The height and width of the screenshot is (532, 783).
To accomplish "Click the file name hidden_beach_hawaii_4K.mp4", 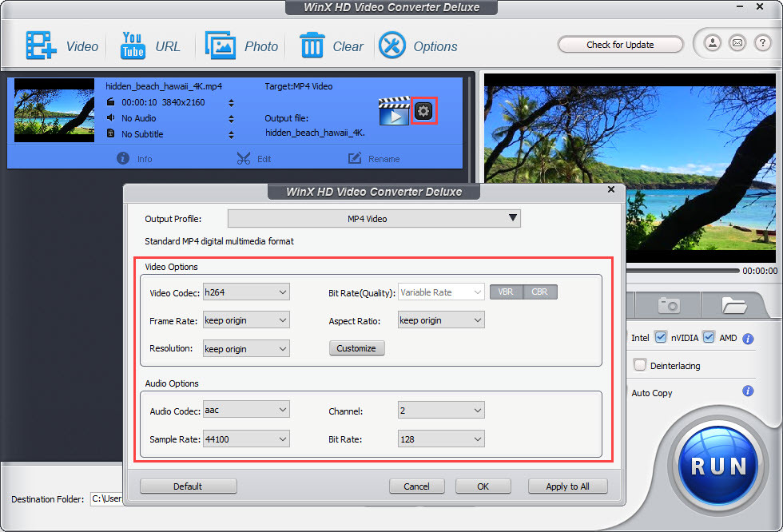I will pos(164,86).
